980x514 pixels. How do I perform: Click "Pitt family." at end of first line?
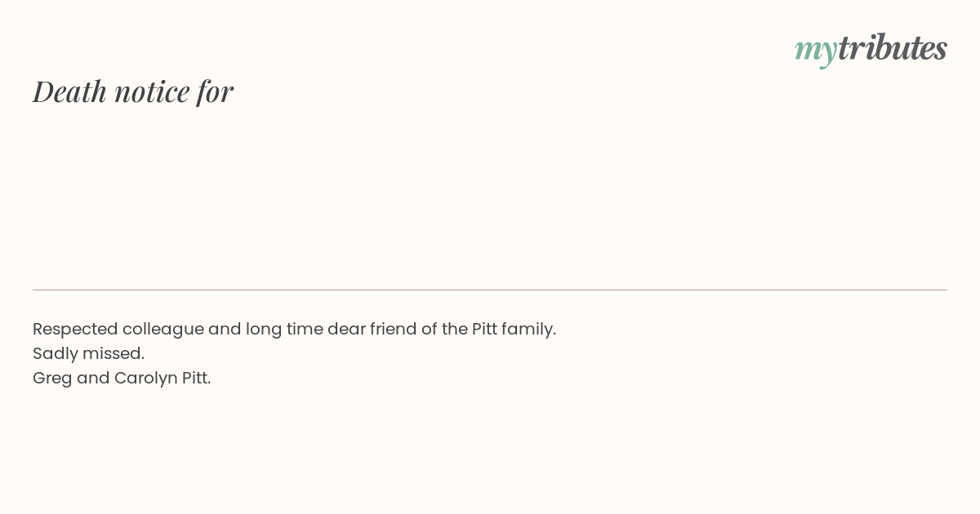[514, 329]
